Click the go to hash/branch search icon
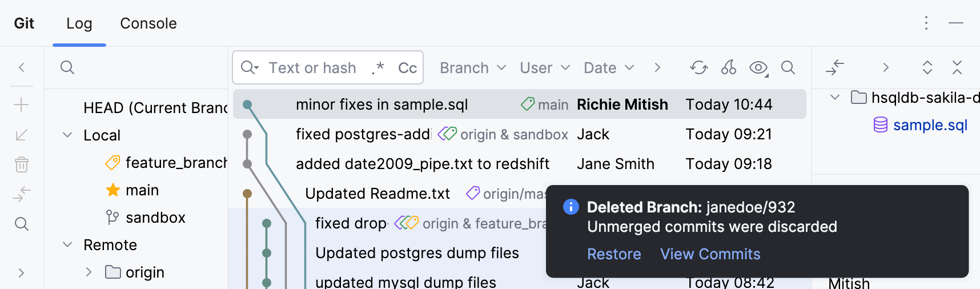Viewport: 980px width, 289px height. tap(788, 68)
